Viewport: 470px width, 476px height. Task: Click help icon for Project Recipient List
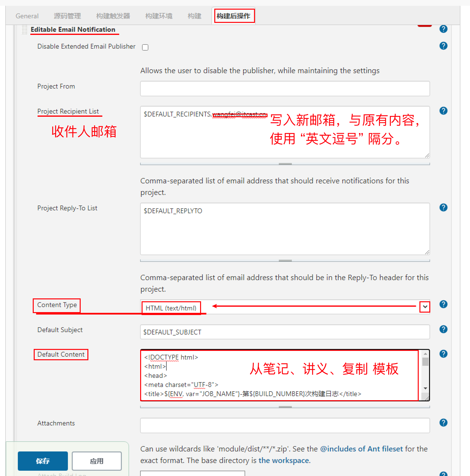(443, 111)
